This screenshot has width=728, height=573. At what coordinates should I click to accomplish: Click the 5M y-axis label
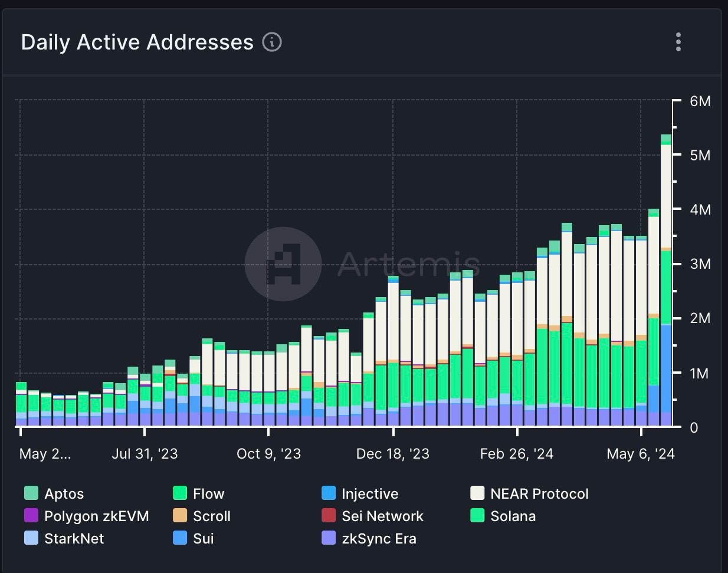[700, 155]
